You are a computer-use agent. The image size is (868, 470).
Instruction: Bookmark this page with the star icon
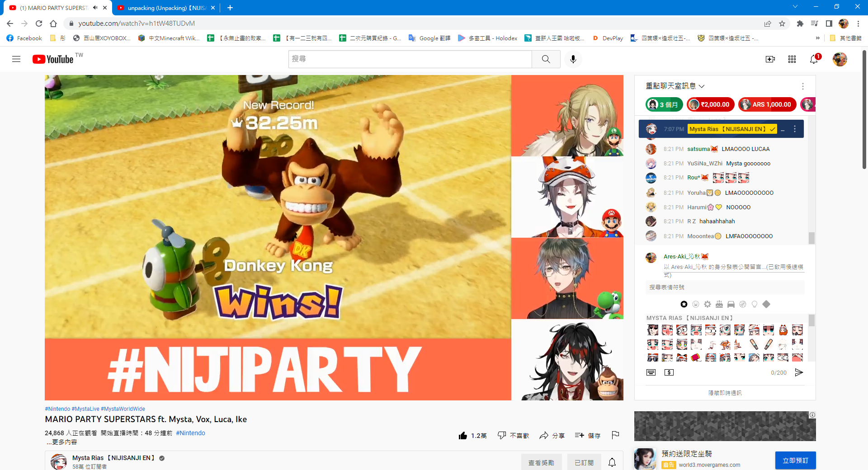782,23
